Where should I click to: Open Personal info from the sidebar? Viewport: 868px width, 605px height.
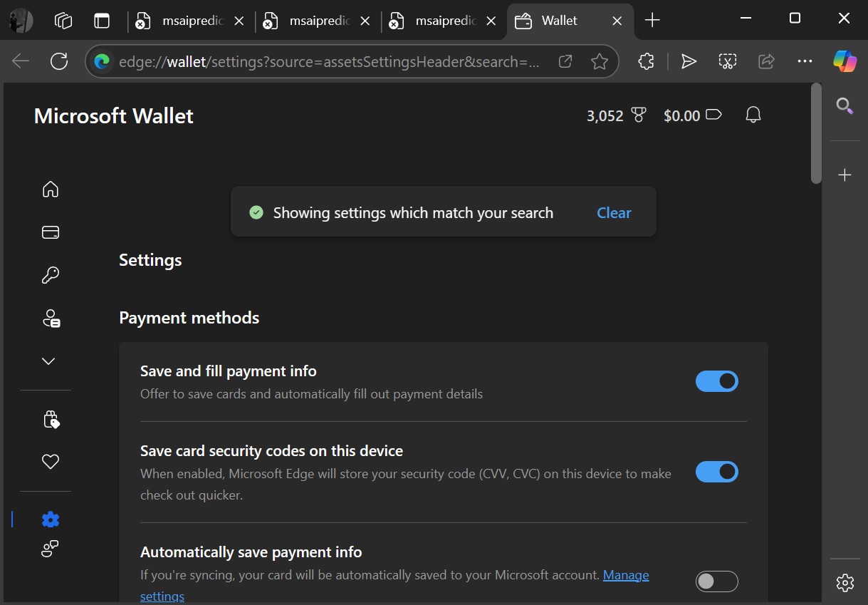click(x=50, y=319)
